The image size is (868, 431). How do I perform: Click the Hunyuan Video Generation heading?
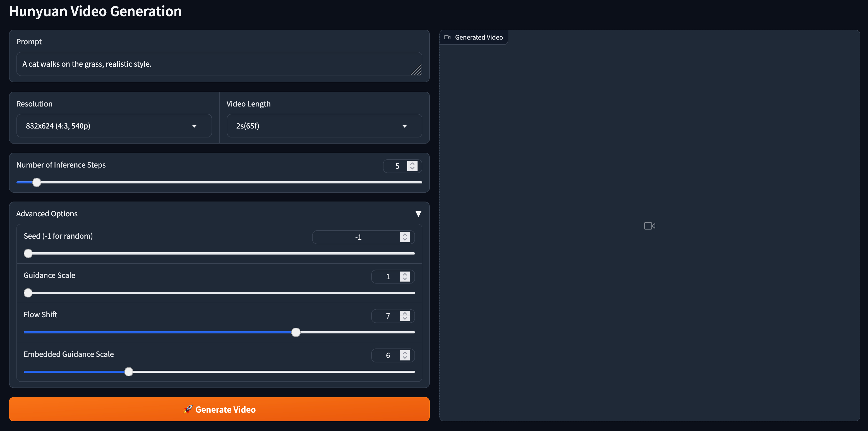[95, 11]
